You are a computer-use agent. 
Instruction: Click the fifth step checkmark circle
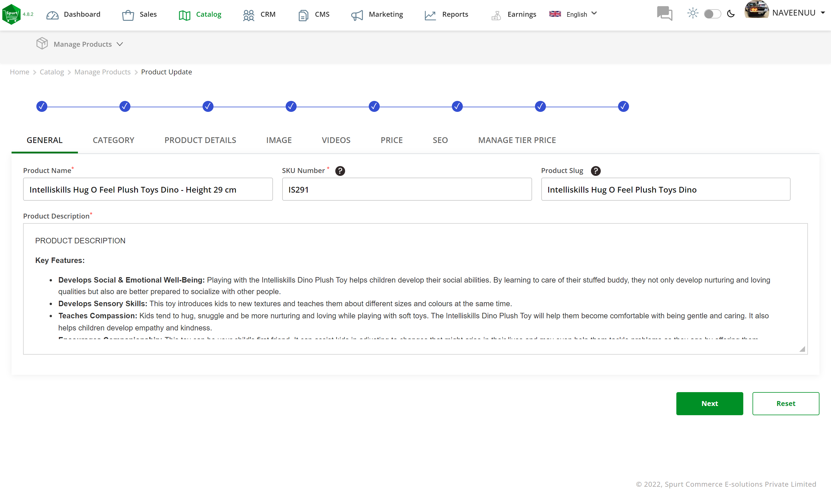[x=374, y=106]
